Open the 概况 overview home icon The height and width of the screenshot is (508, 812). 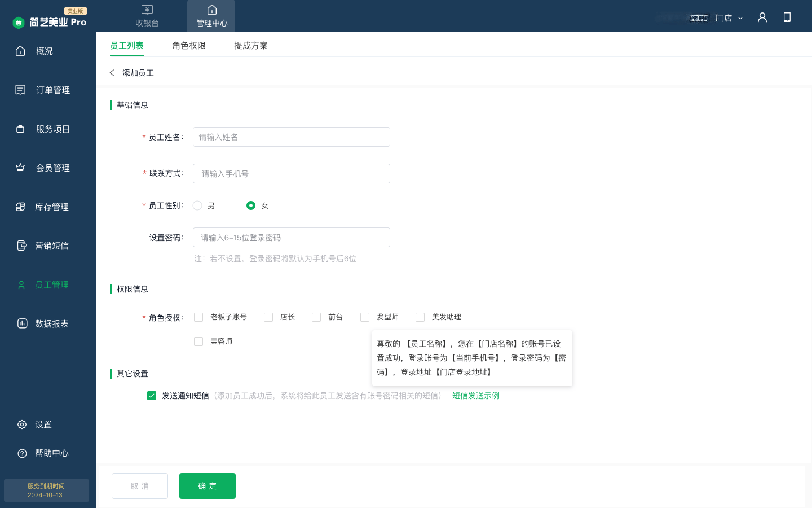click(20, 51)
